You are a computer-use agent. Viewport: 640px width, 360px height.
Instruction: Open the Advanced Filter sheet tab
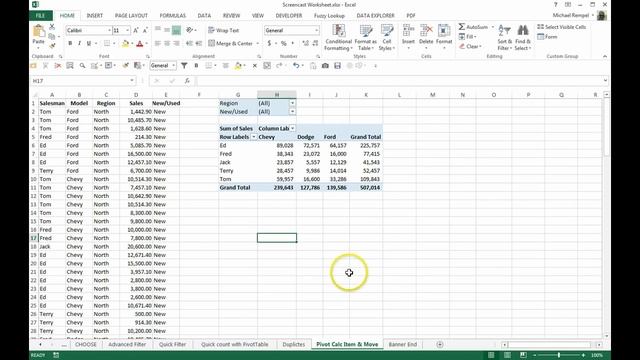point(127,344)
